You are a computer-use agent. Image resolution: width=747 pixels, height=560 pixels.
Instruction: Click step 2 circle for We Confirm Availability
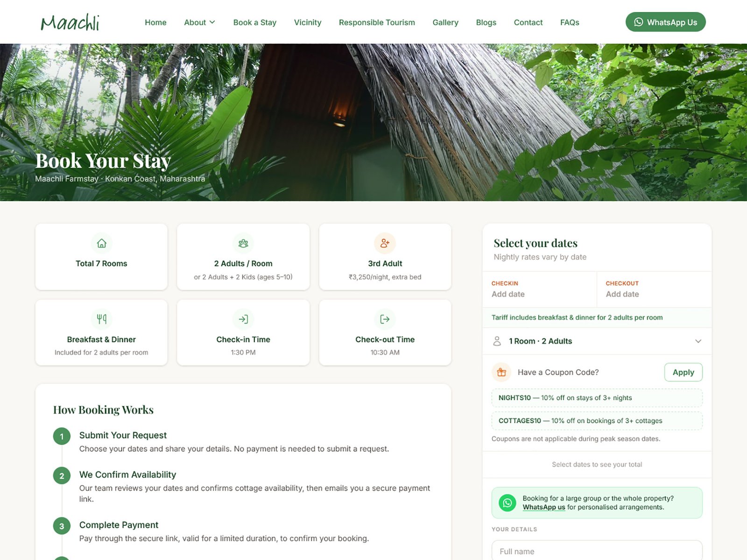pos(62,476)
